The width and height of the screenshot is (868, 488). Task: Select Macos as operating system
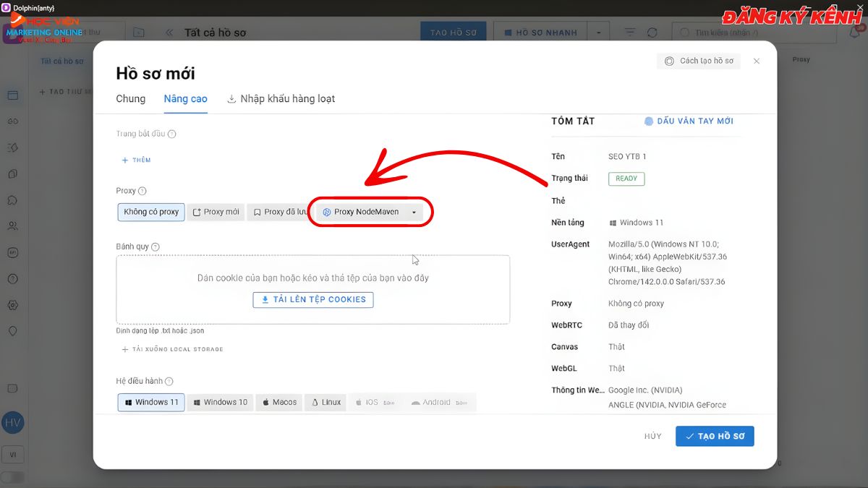[x=279, y=403]
